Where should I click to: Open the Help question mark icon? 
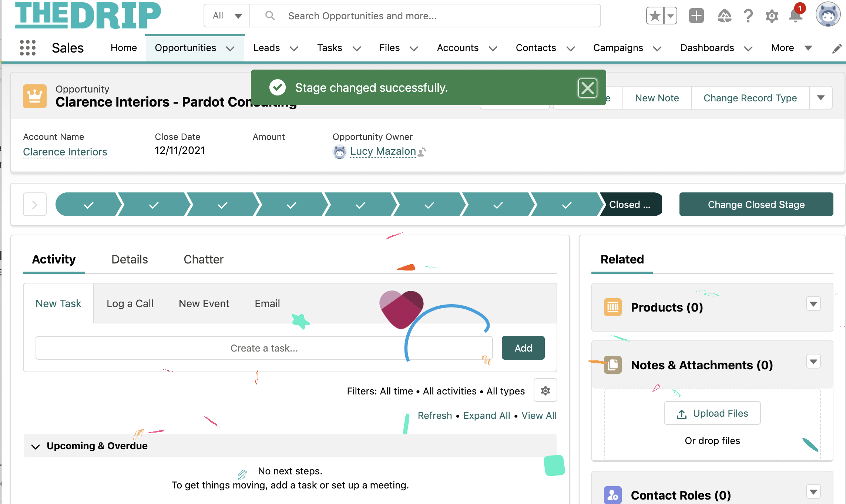pyautogui.click(x=748, y=16)
